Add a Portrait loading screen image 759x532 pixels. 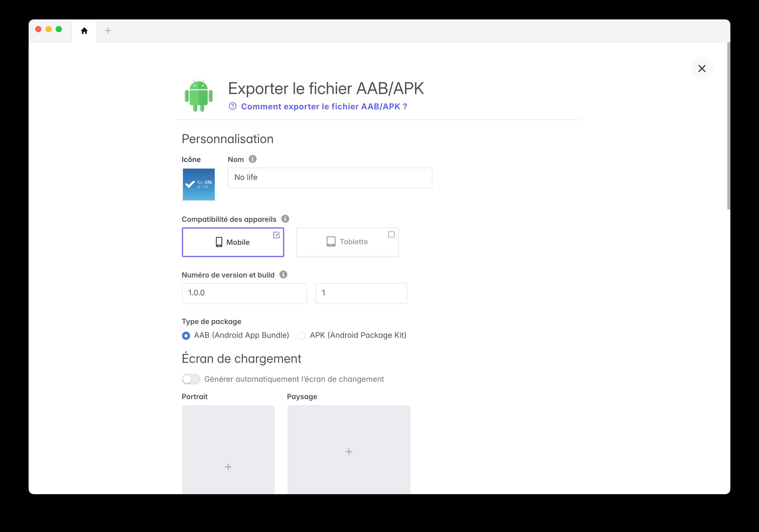click(x=228, y=467)
